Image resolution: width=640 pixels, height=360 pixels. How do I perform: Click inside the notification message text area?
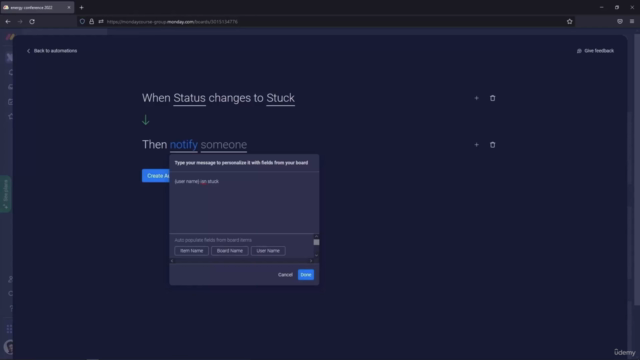pos(244,202)
